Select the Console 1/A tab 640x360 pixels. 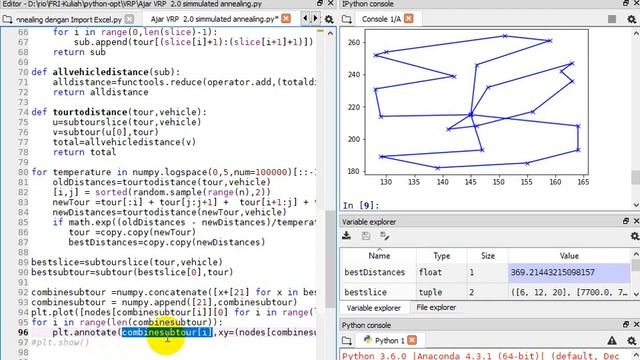tap(381, 19)
